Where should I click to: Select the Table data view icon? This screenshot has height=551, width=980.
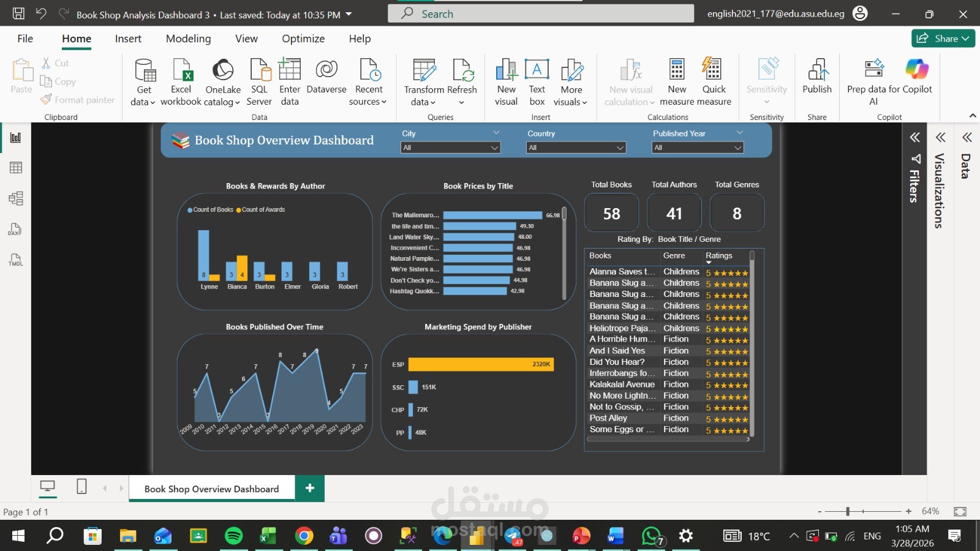pyautogui.click(x=15, y=167)
